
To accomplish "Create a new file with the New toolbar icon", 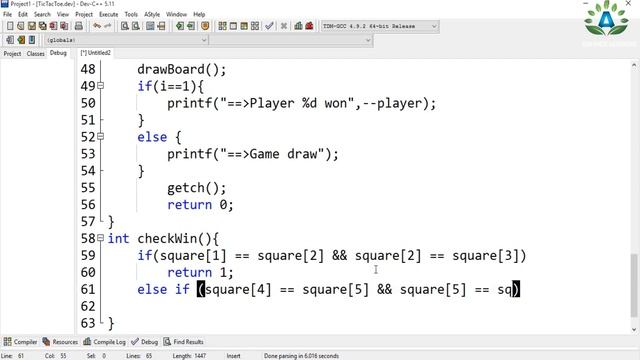I will pyautogui.click(x=10, y=26).
